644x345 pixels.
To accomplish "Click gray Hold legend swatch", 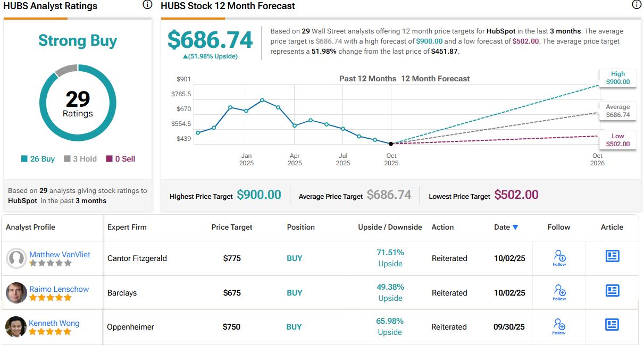I will click(x=67, y=159).
